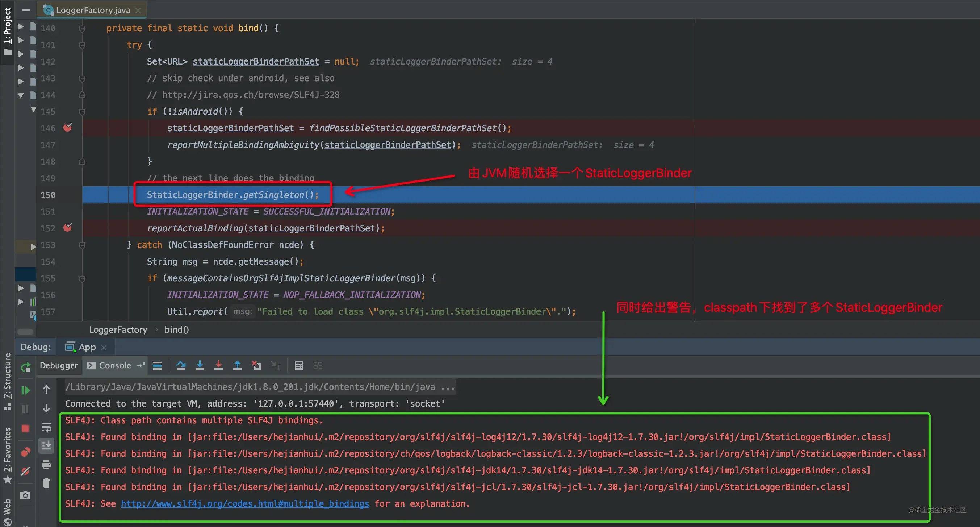Viewport: 980px width, 527px height.
Task: Toggle the breakpoint on line 152
Action: [68, 228]
